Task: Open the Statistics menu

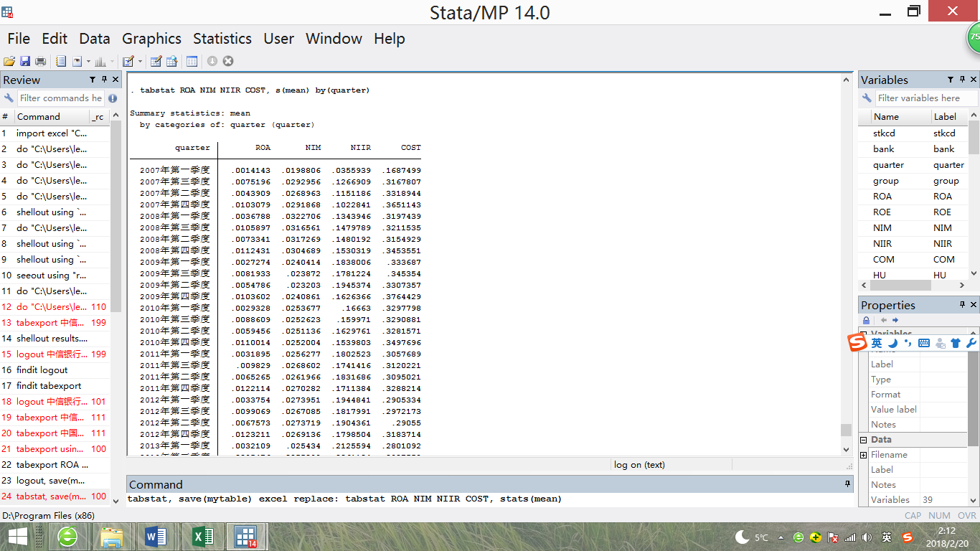Action: pos(222,39)
